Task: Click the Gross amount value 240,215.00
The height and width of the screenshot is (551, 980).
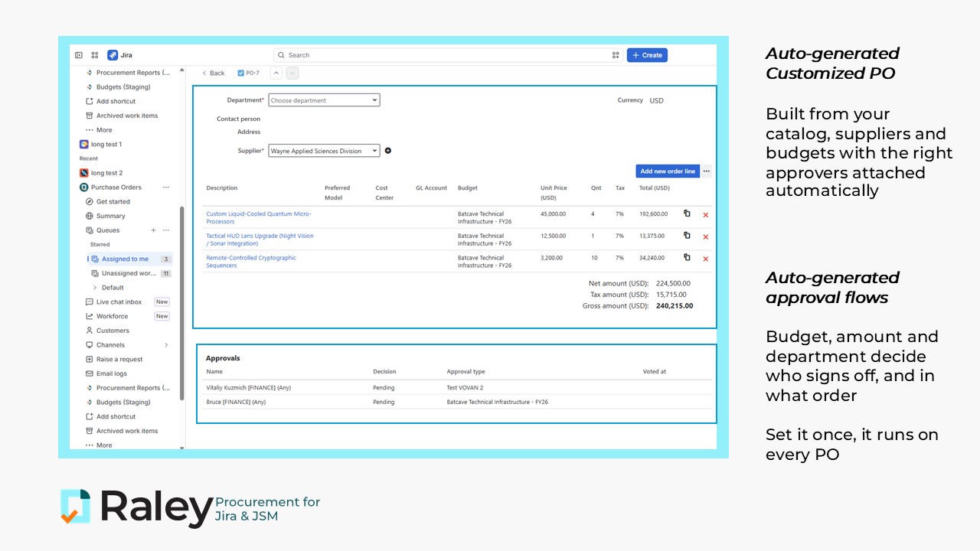Action: [x=675, y=306]
